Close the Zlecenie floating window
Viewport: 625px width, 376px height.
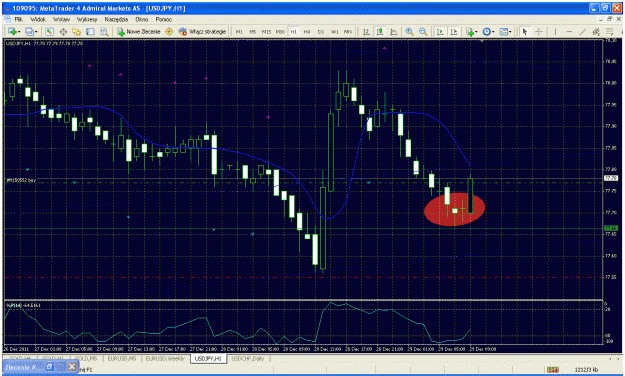(x=72, y=366)
